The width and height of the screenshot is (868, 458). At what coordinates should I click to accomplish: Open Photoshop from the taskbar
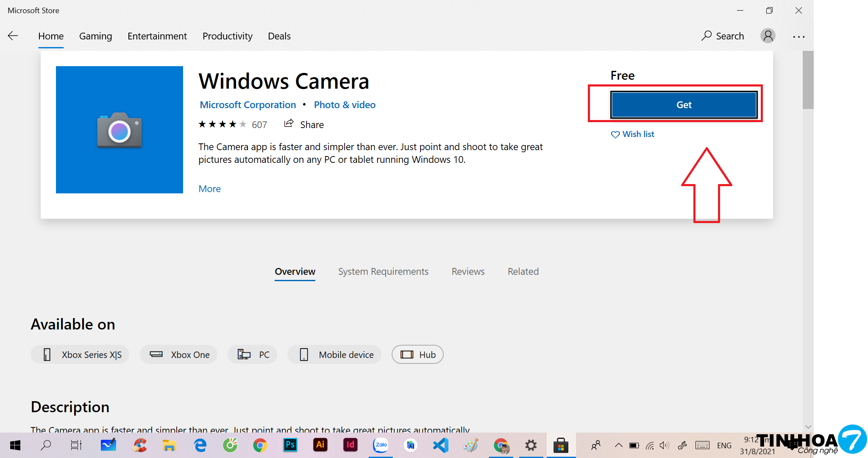(x=290, y=445)
